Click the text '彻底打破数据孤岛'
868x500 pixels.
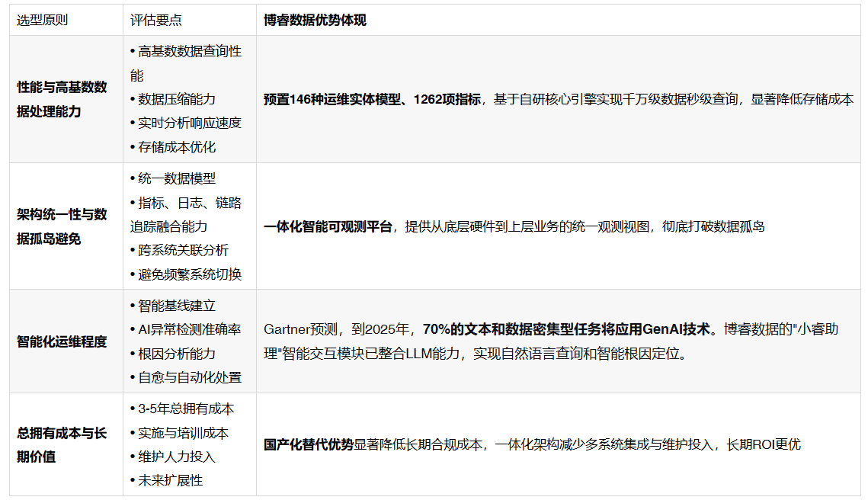point(713,226)
